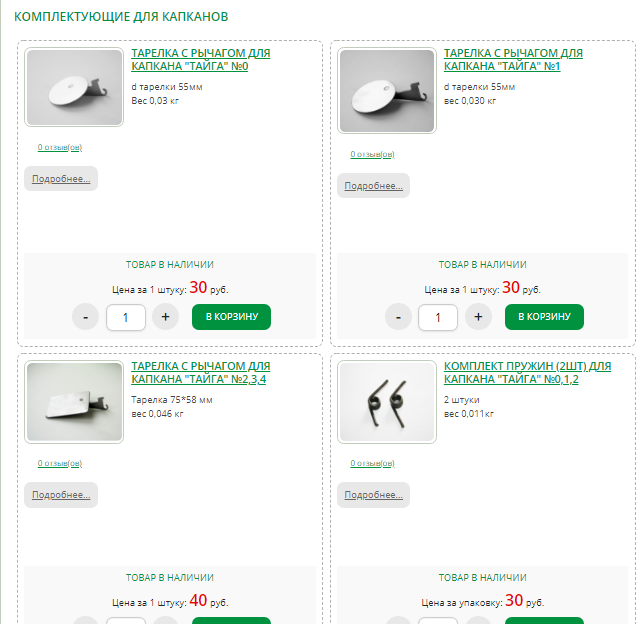The width and height of the screenshot is (641, 624).
Task: Increase quantity for Taiga №1 plate
Action: pos(478,317)
